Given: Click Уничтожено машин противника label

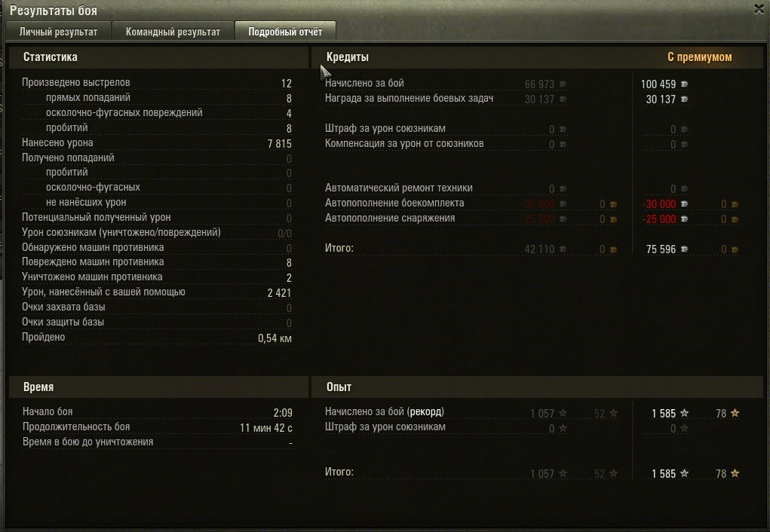Looking at the screenshot, I should click(x=92, y=277).
